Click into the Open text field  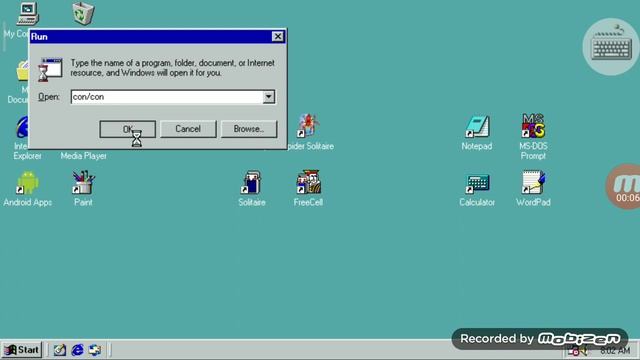tap(167, 97)
